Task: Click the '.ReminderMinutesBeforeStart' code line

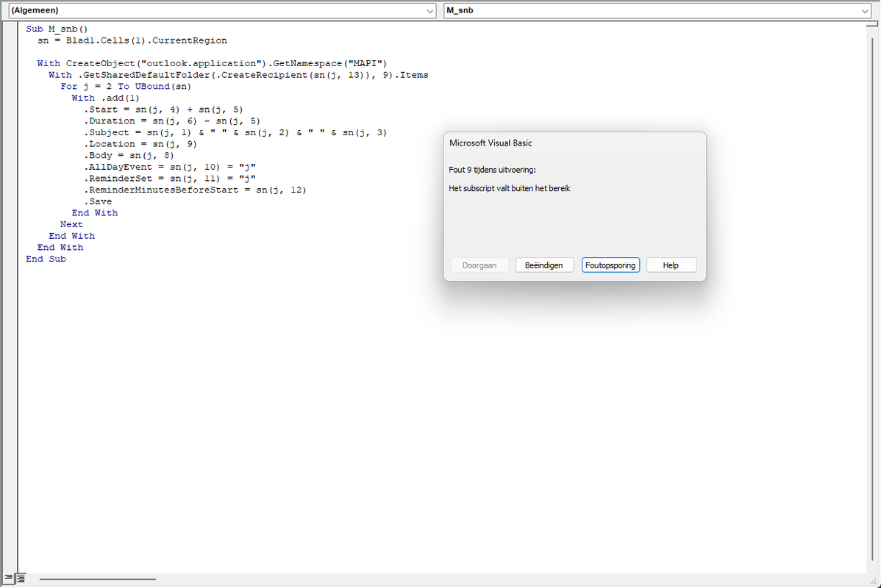Action: [x=195, y=190]
